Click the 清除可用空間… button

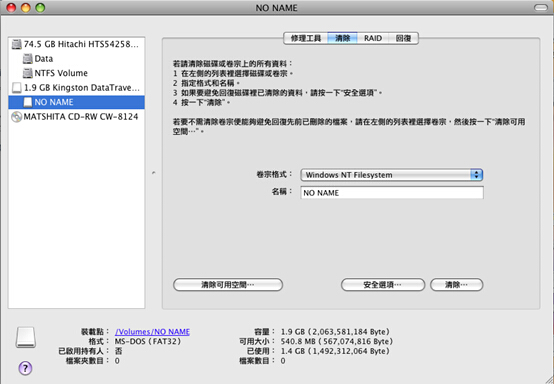[x=228, y=285]
